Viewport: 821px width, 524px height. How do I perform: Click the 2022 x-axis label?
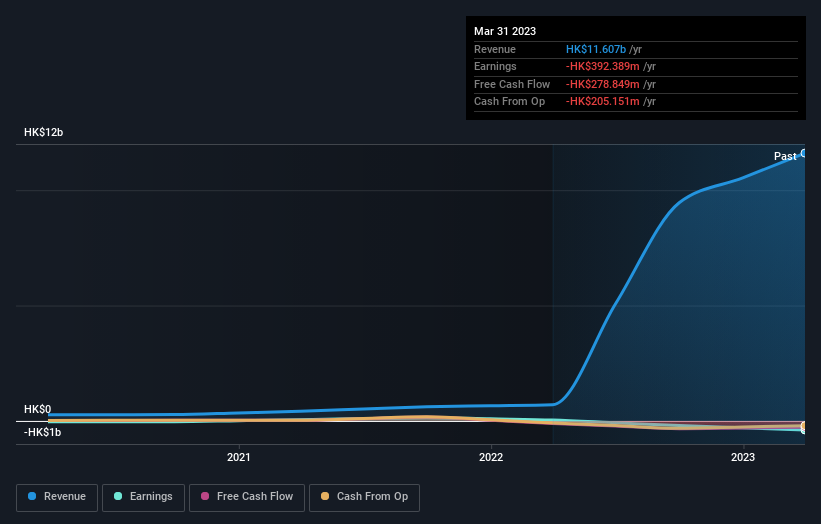491,458
